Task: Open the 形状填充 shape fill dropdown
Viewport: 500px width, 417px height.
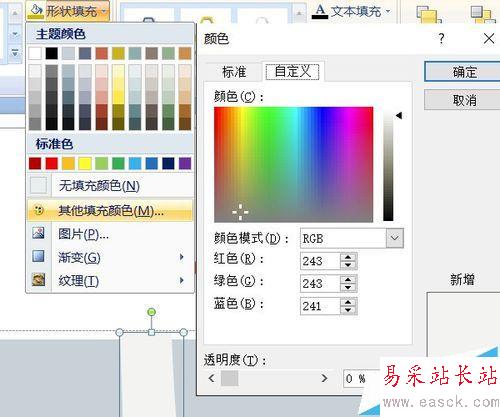Action: (x=68, y=11)
